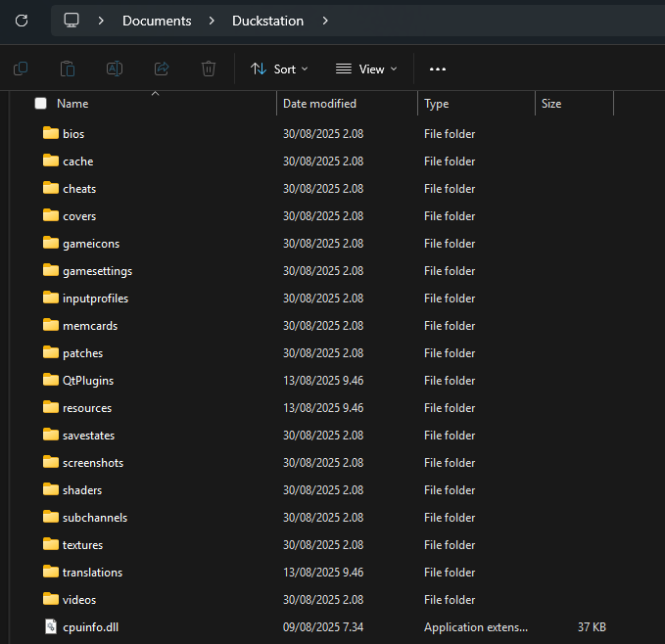Click the Documents breadcrumb
Screen dimensions: 665x644
(x=157, y=21)
